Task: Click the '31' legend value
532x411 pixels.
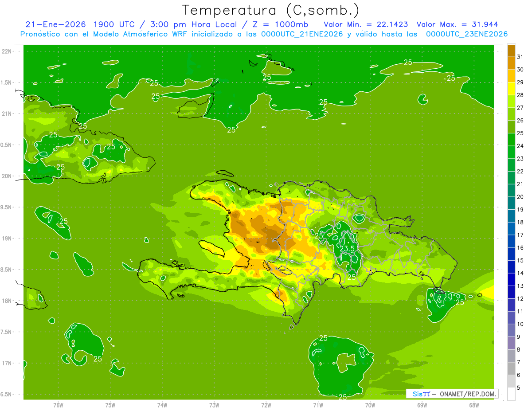Action: click(x=520, y=57)
